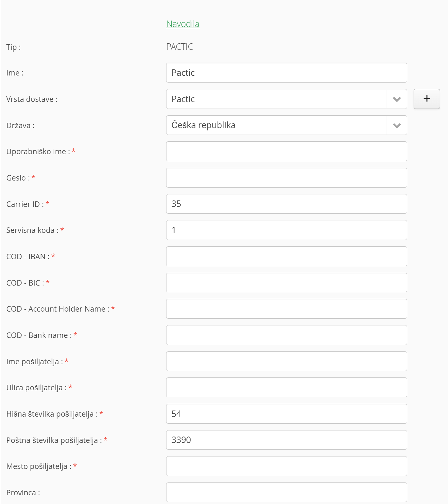Focus the Mesto pošiljatelja input field

coord(286,466)
